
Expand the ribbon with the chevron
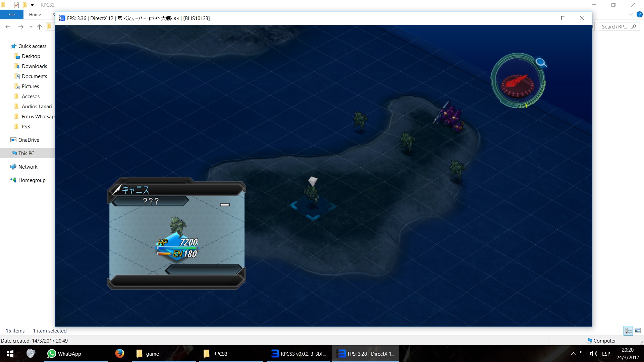[x=631, y=14]
